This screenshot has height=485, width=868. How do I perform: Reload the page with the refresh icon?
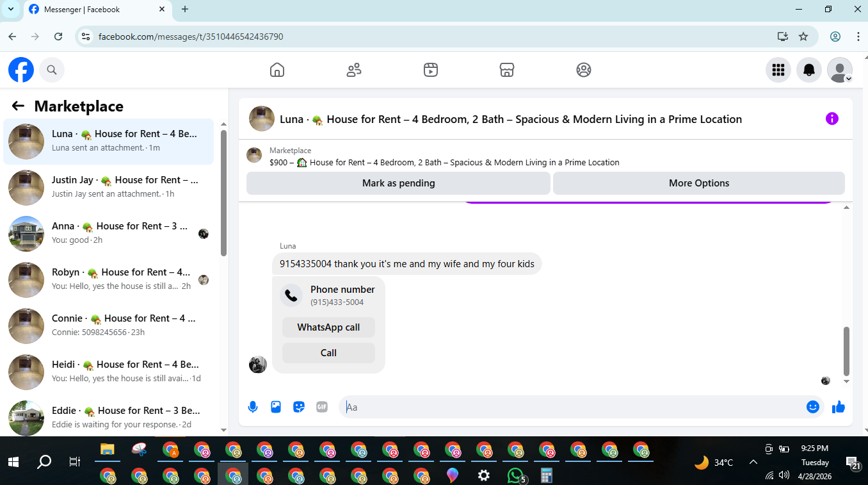(x=58, y=37)
